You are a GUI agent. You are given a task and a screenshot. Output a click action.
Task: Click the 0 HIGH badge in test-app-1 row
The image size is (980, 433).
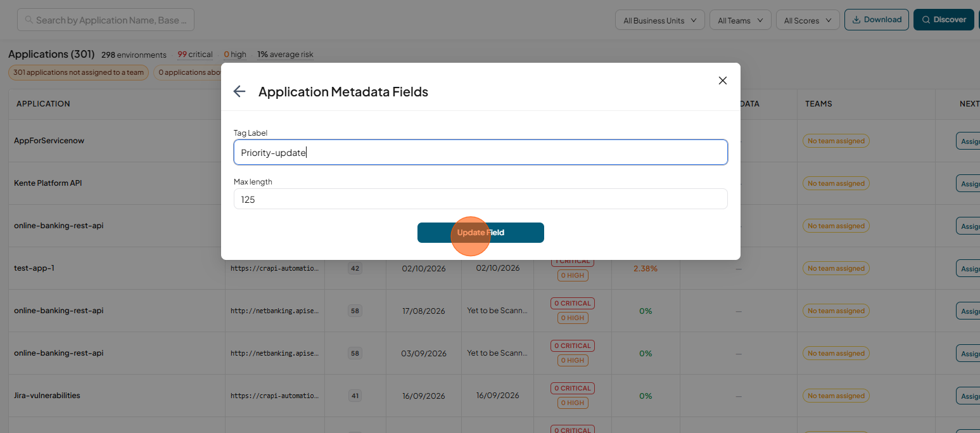[573, 276]
